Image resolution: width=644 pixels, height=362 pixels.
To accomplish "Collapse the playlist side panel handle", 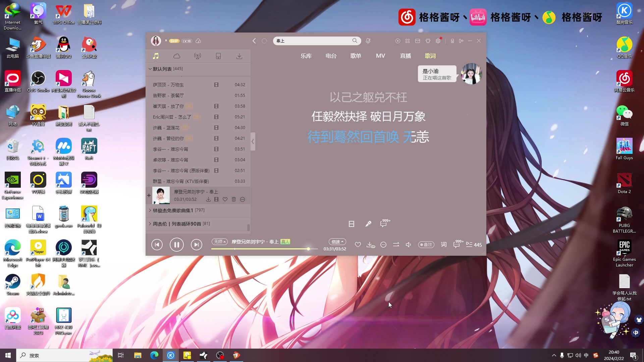I will (253, 141).
